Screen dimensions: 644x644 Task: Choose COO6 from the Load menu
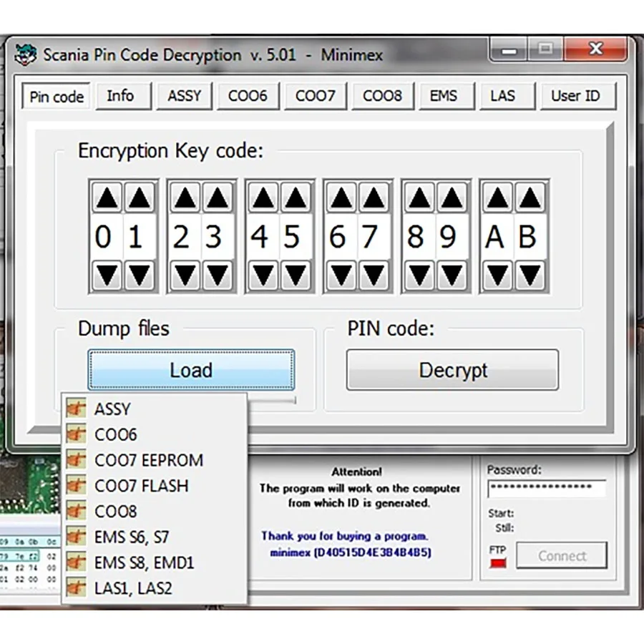[154, 434]
